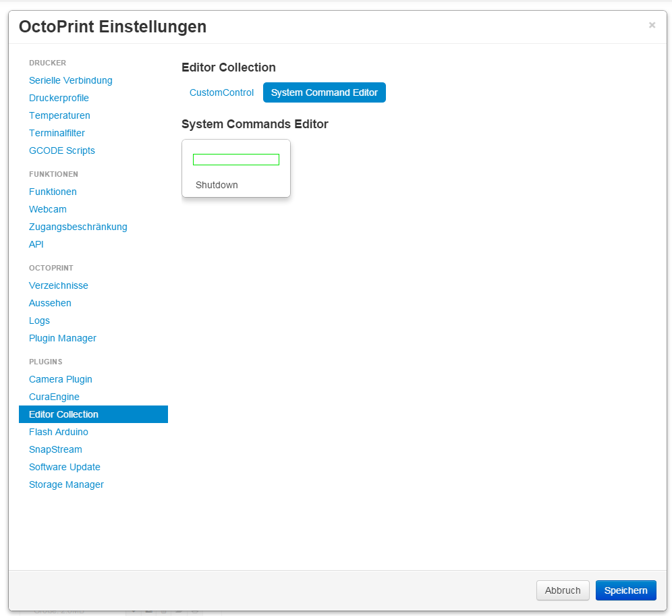Click the green outlined field above Shutdown
Screen dimensions: 672x616
coord(236,159)
